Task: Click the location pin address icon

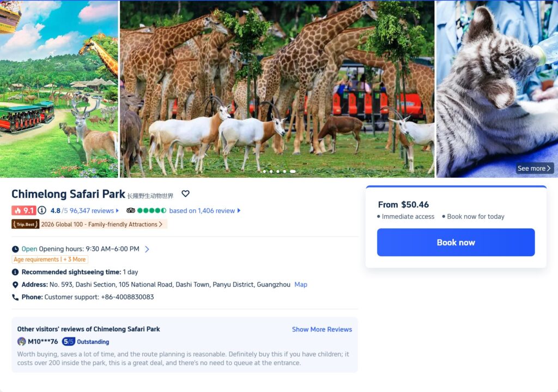Action: tap(15, 285)
